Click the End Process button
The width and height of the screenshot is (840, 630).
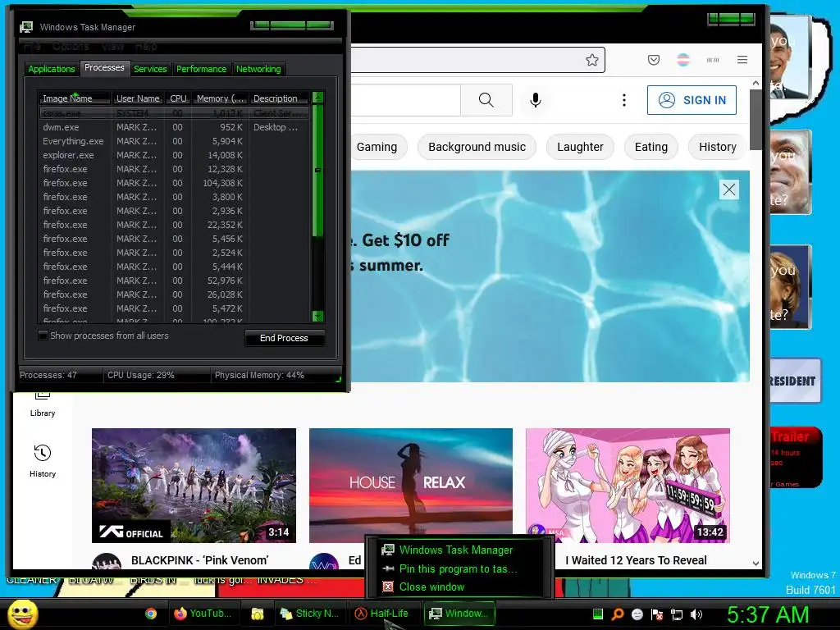(x=284, y=338)
